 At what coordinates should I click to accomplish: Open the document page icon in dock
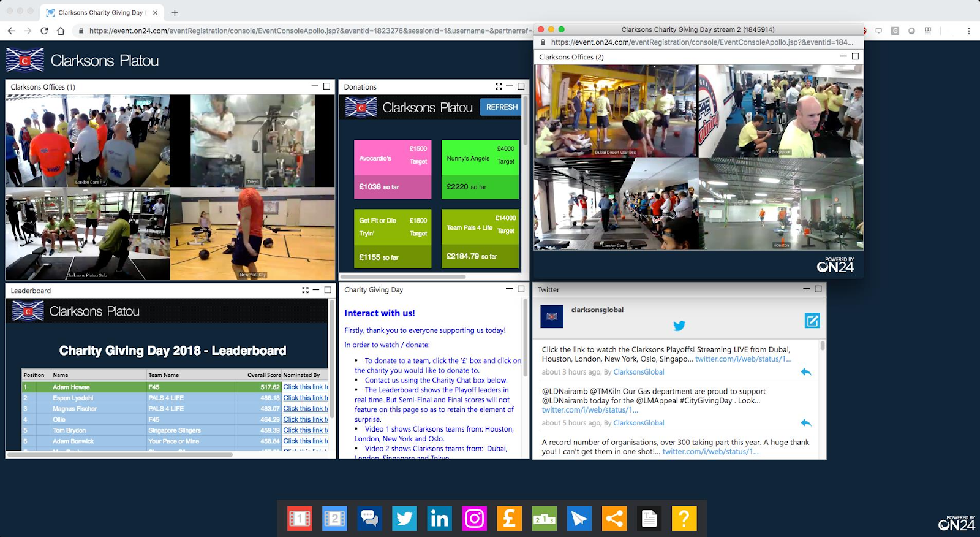tap(649, 519)
